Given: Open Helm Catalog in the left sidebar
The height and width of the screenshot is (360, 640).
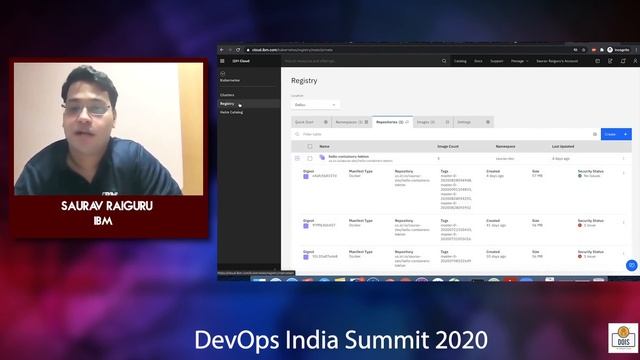Looking at the screenshot, I should 231,112.
